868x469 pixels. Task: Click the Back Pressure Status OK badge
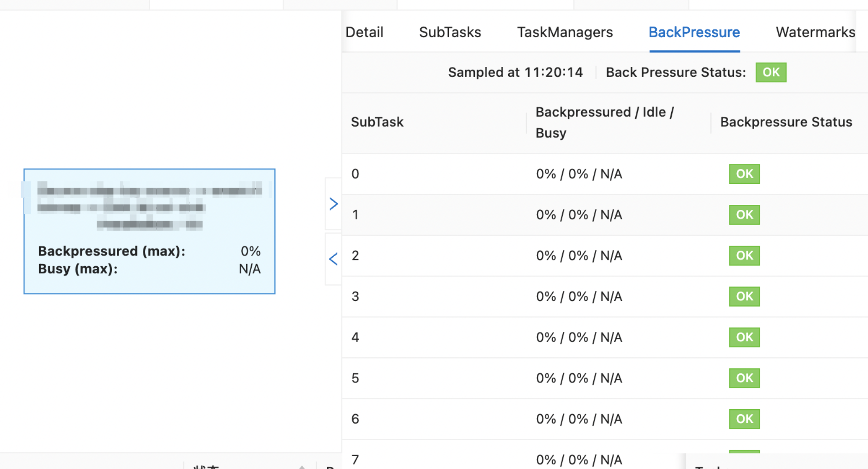click(770, 72)
